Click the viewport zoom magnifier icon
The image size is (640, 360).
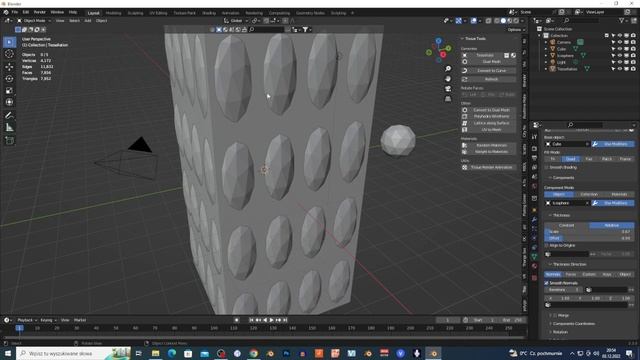[448, 69]
